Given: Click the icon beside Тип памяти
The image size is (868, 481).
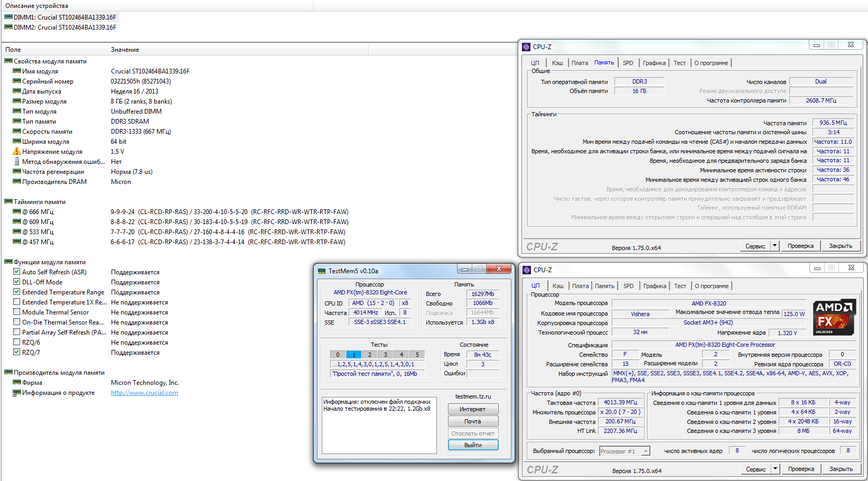Looking at the screenshot, I should [17, 121].
